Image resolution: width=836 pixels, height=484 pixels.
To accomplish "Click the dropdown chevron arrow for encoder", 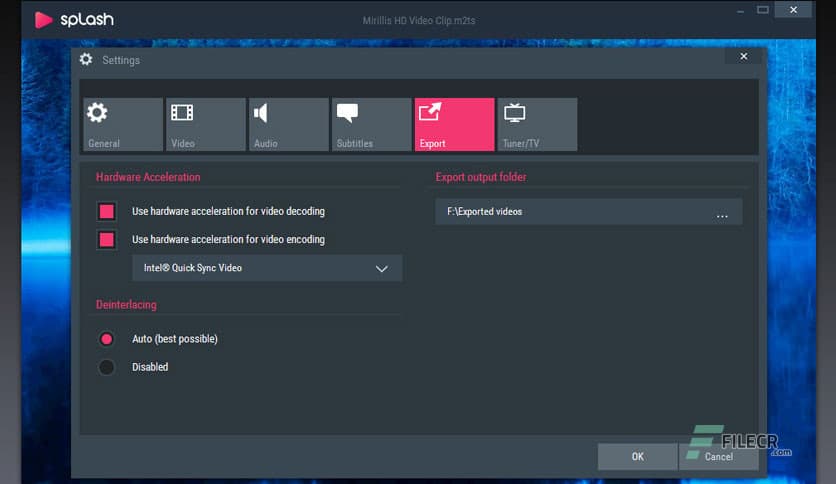I will click(x=381, y=268).
